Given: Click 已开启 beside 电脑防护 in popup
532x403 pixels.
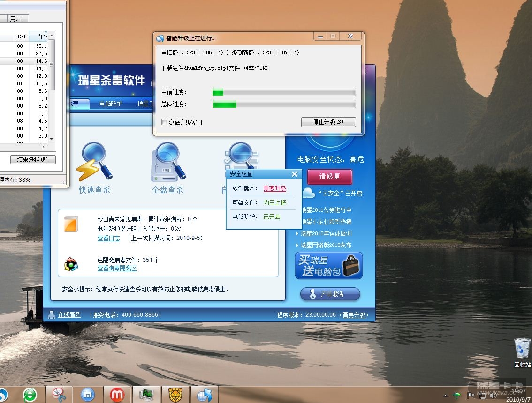Looking at the screenshot, I should click(272, 216).
